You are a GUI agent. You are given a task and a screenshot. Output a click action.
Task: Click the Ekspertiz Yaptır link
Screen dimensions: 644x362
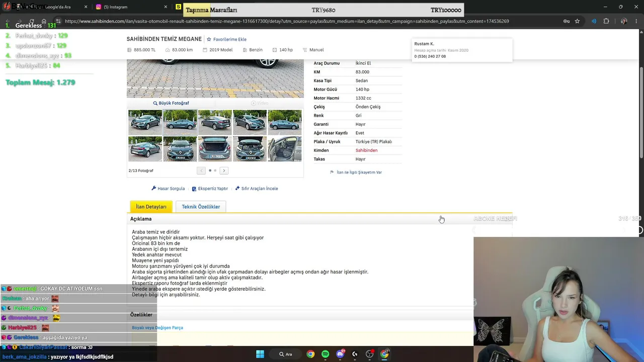point(210,189)
